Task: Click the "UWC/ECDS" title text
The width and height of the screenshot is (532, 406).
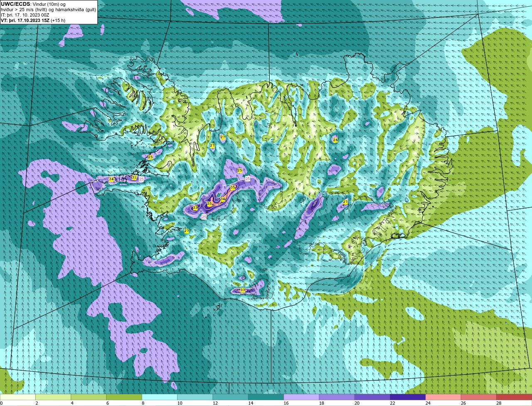Action: pos(16,4)
